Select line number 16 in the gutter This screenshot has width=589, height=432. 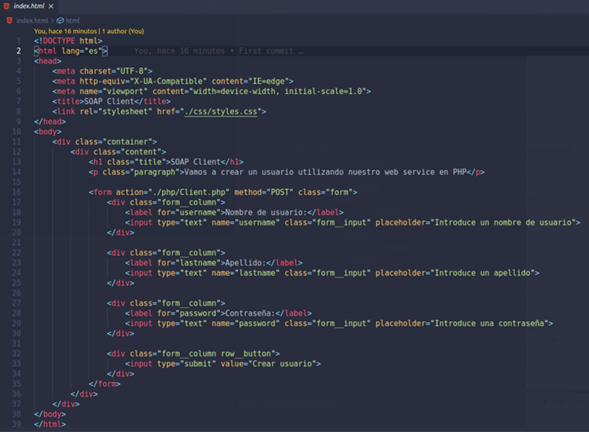click(17, 192)
